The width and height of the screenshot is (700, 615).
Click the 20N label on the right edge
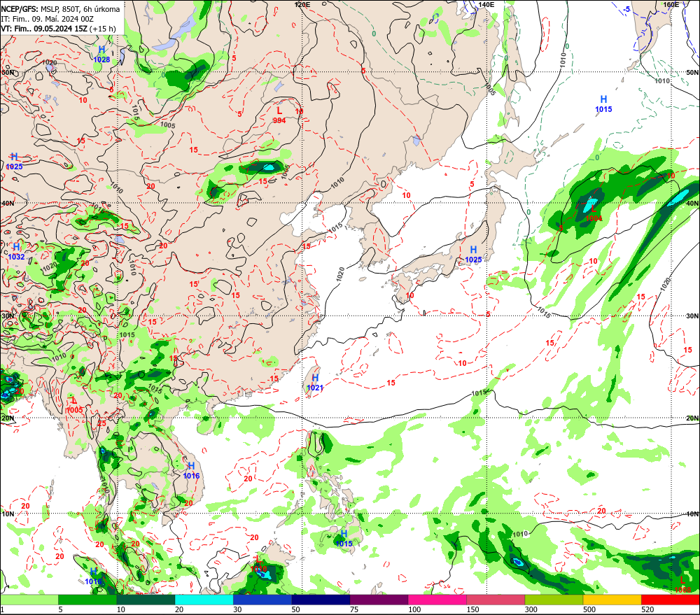point(692,418)
